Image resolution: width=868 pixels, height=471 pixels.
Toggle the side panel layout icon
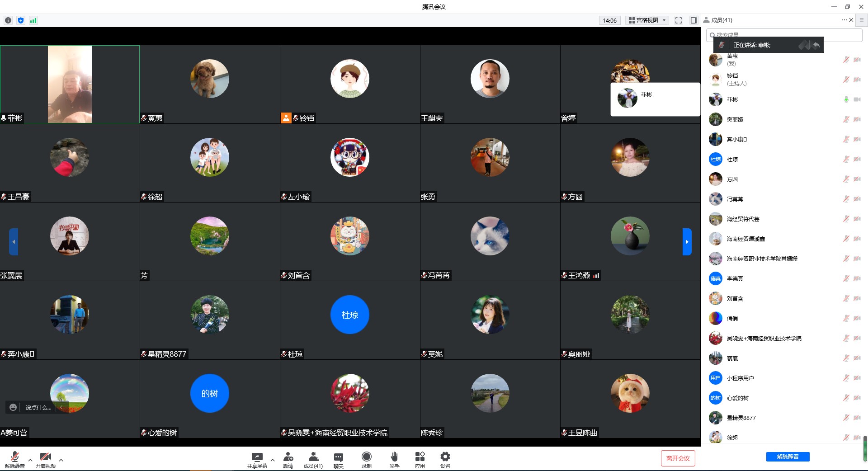click(693, 20)
